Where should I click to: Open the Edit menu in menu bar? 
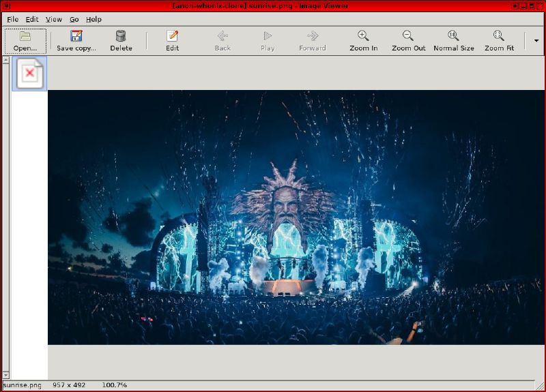32,20
